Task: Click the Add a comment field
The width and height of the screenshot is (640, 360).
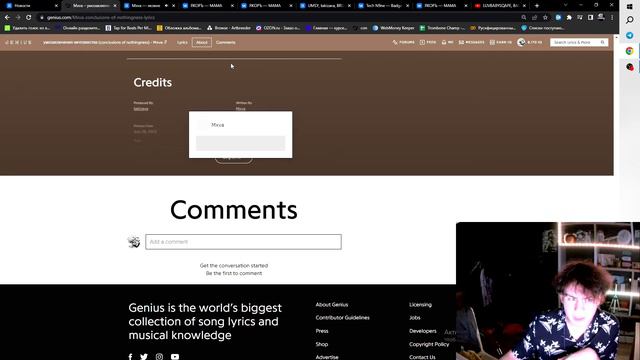Action: coord(243,242)
